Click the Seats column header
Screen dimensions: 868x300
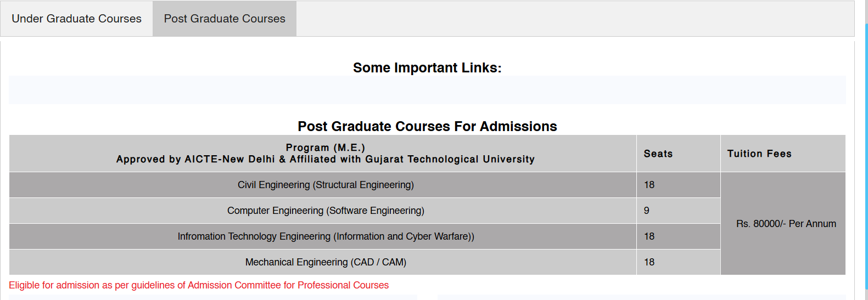click(x=658, y=154)
